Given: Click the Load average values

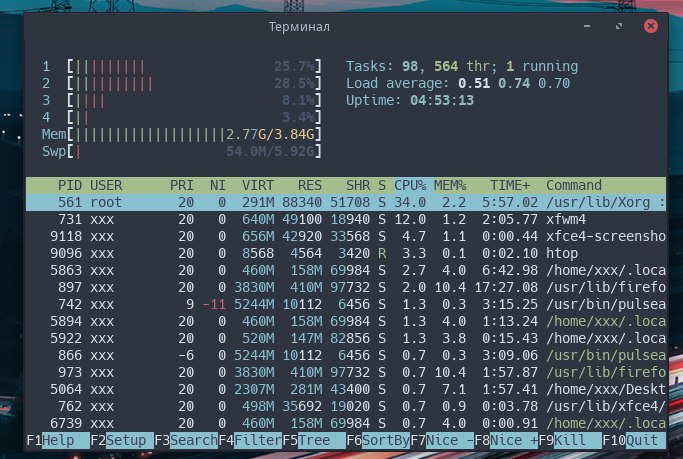Looking at the screenshot, I should point(514,84).
